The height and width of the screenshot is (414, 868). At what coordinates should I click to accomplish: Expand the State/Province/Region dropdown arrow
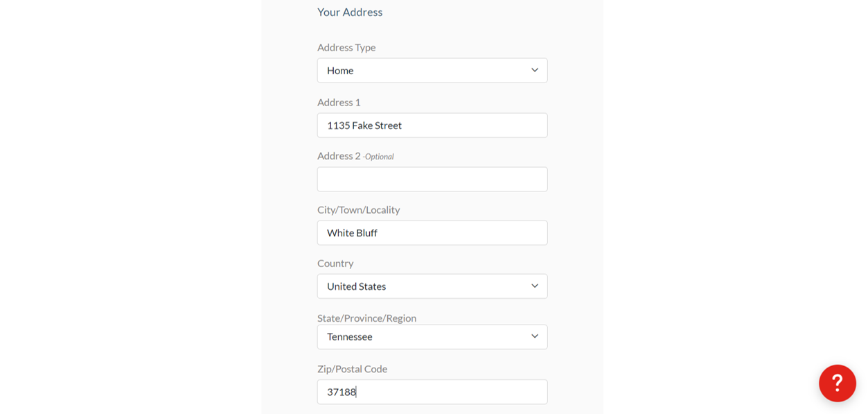coord(534,336)
